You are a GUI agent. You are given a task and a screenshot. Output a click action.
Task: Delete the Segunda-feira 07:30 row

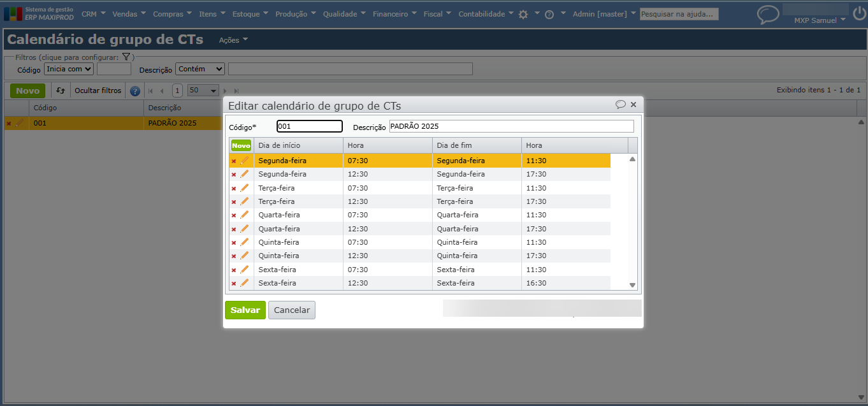click(234, 161)
